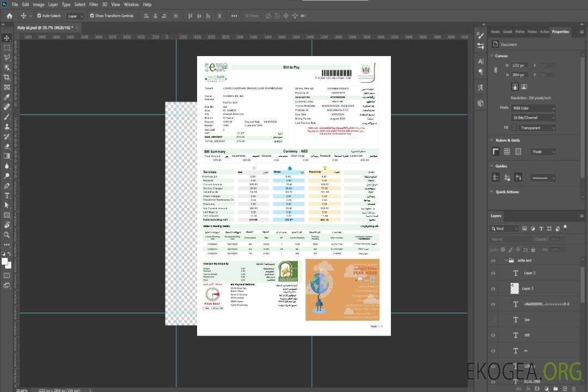Choose the Horizontal Type tool
Viewport: 588px width, 392px height.
click(7, 195)
